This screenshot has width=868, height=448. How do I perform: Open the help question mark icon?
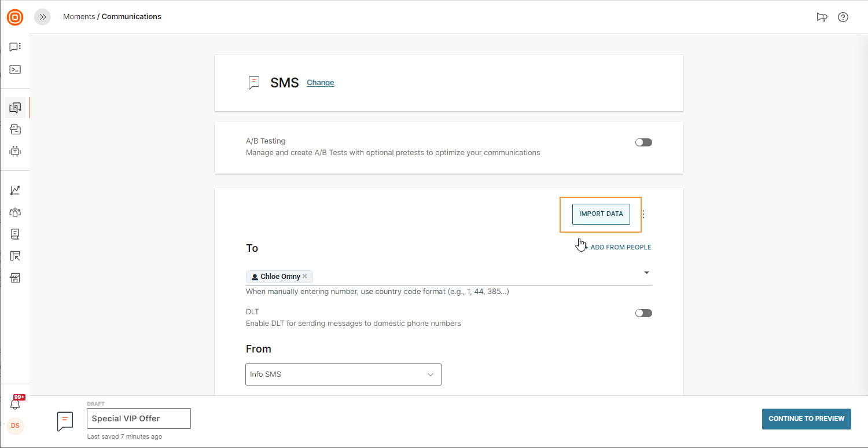coord(843,17)
